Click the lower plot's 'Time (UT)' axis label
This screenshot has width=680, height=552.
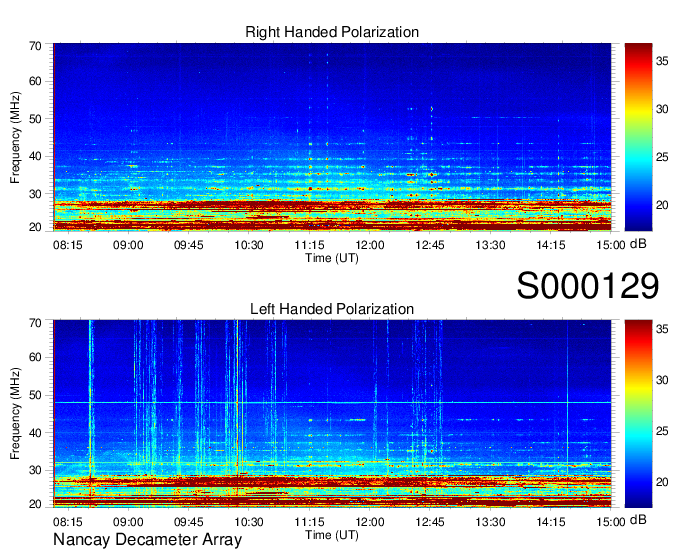pos(332,535)
